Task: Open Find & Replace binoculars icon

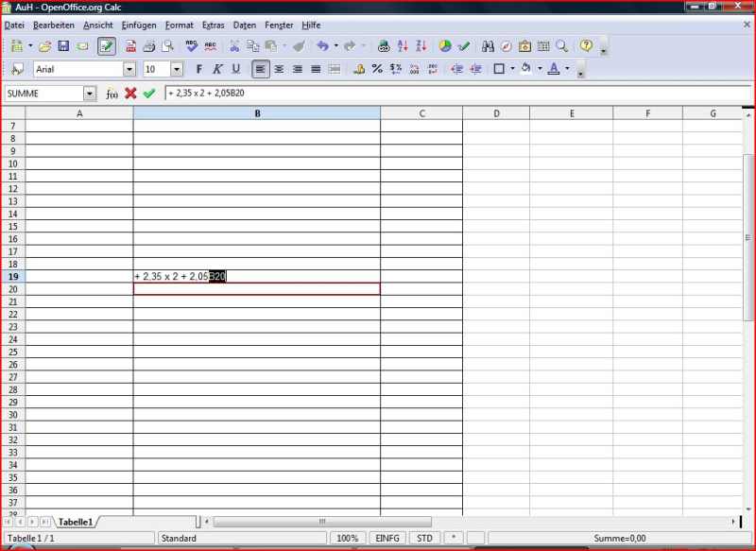Action: 488,45
